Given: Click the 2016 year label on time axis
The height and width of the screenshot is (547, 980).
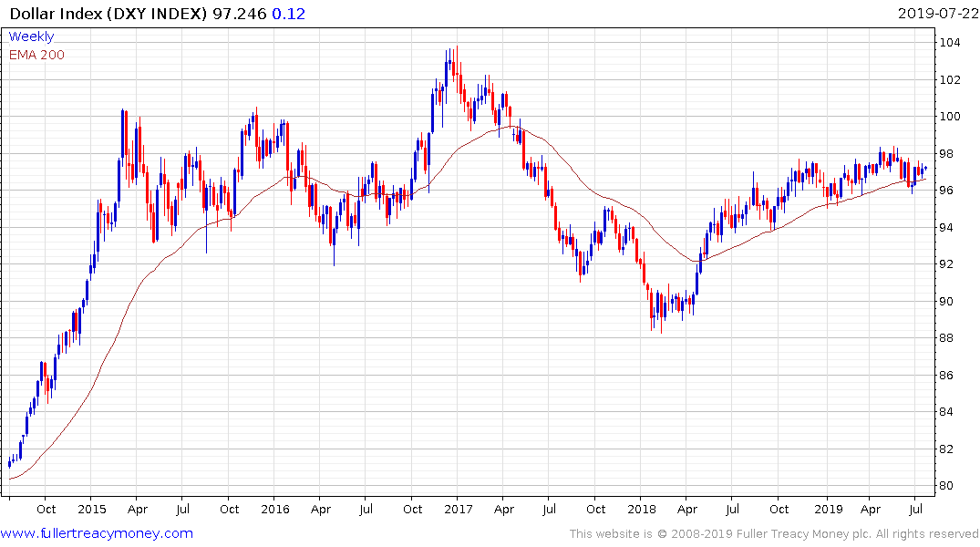Looking at the screenshot, I should (x=275, y=509).
